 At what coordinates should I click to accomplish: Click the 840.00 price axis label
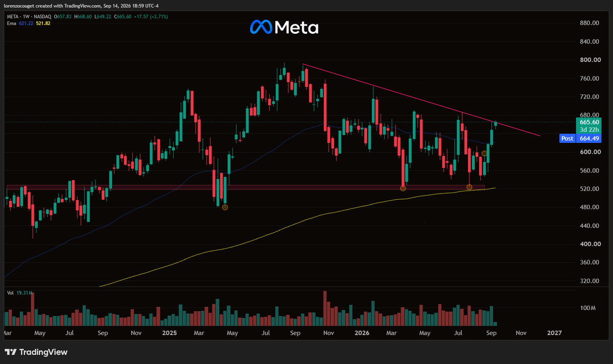[589, 42]
